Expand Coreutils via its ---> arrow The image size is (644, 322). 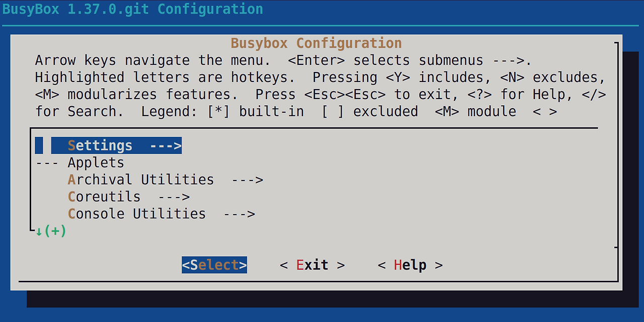pyautogui.click(x=174, y=196)
